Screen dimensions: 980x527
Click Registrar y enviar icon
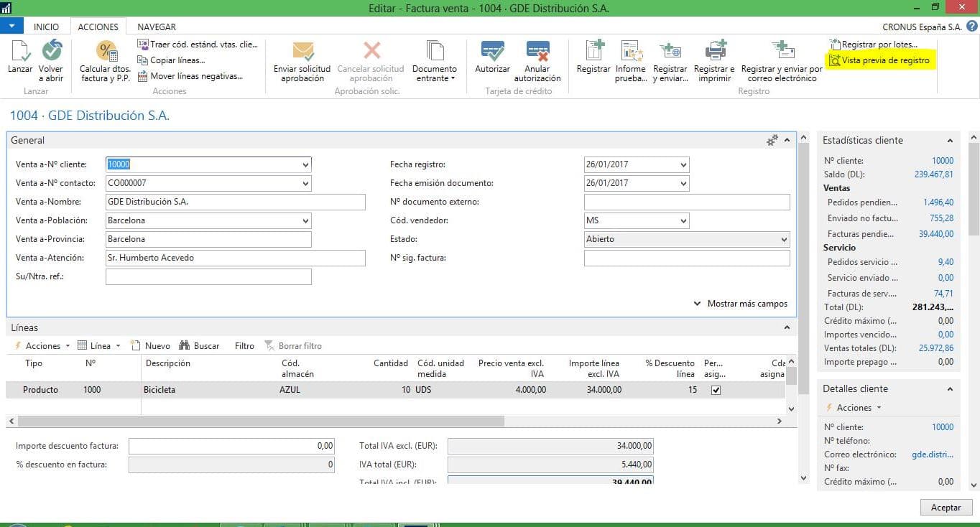click(670, 52)
